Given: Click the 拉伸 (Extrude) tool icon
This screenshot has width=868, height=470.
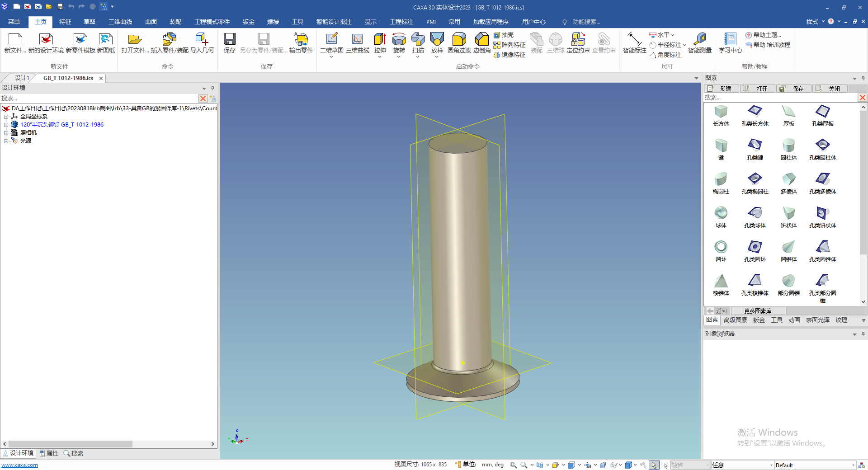Looking at the screenshot, I should tap(380, 40).
